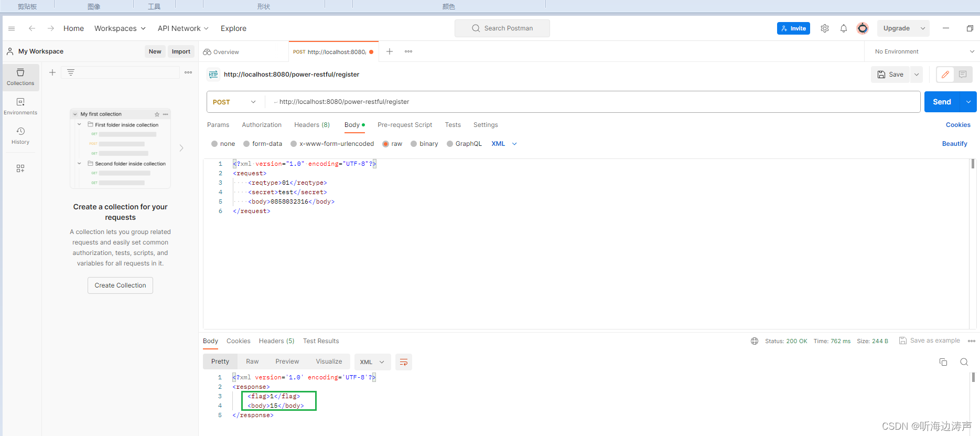
Task: Open the Workspaces dropdown
Action: tap(120, 28)
